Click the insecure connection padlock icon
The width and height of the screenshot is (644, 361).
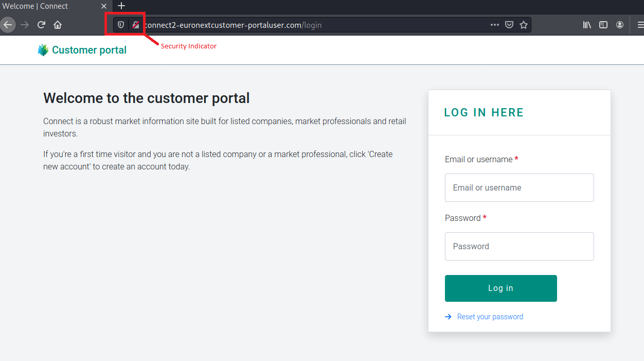coord(136,25)
